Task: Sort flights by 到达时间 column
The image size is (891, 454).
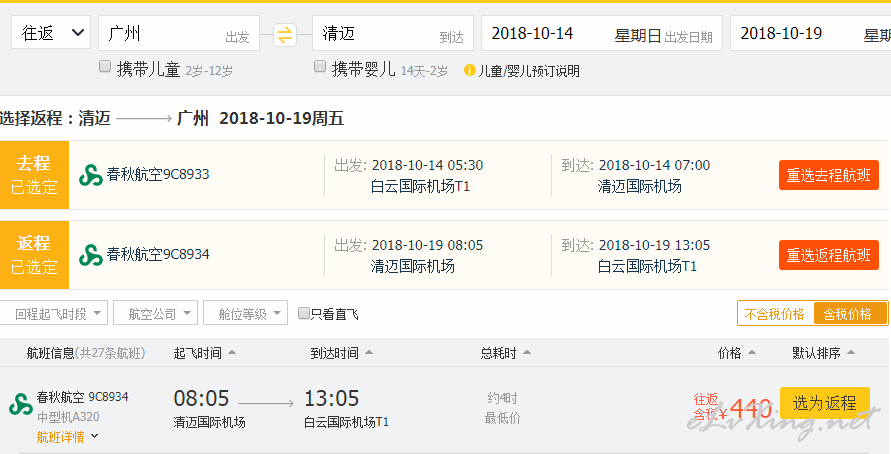Action: tap(334, 353)
